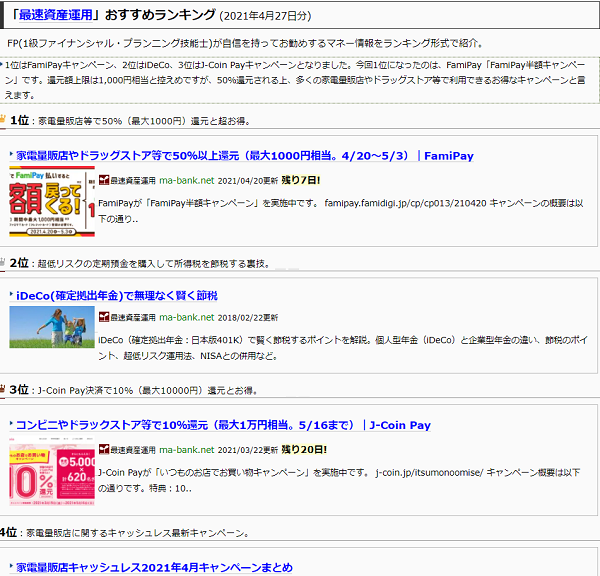
Task: Click the J-Coin Pay entry description snippet
Action: (339, 480)
